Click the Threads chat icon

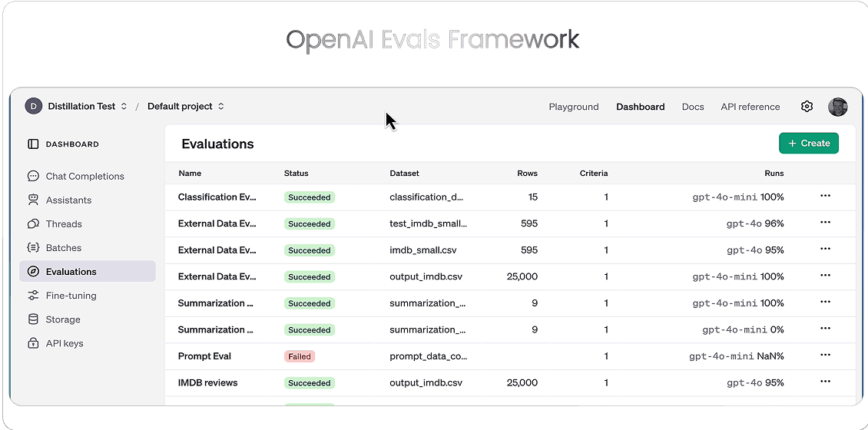[x=33, y=223]
